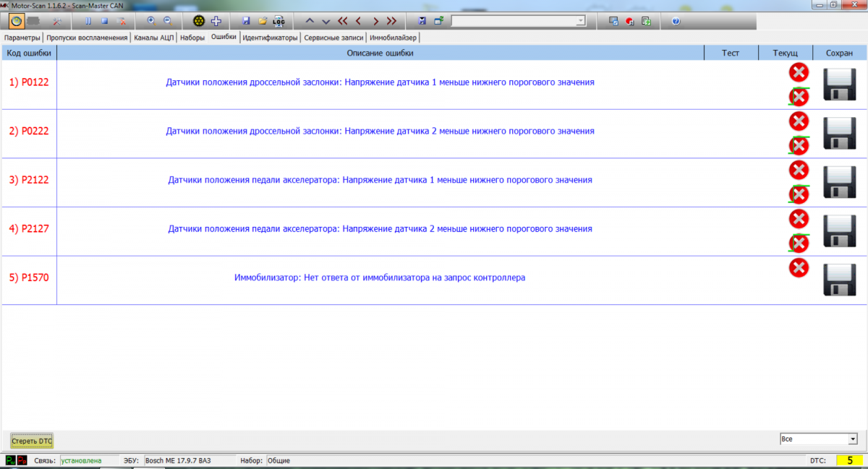868x469 pixels.
Task: Click the 'Общие' set name field
Action: [x=535, y=460]
